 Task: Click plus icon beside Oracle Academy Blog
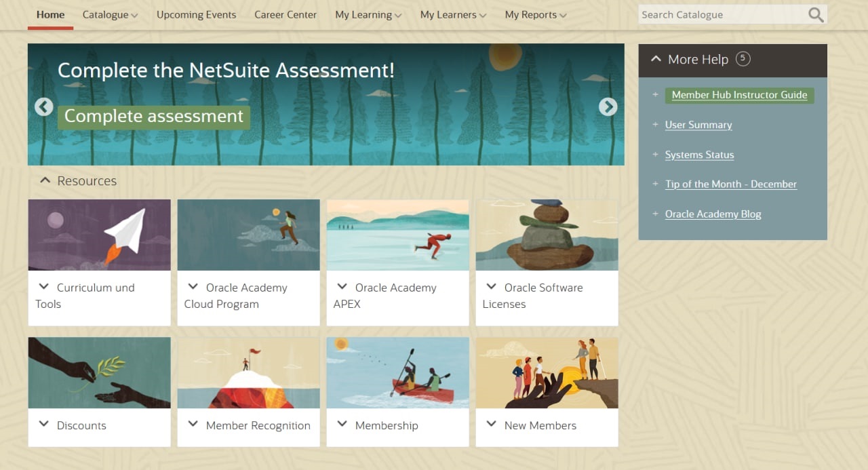point(655,214)
